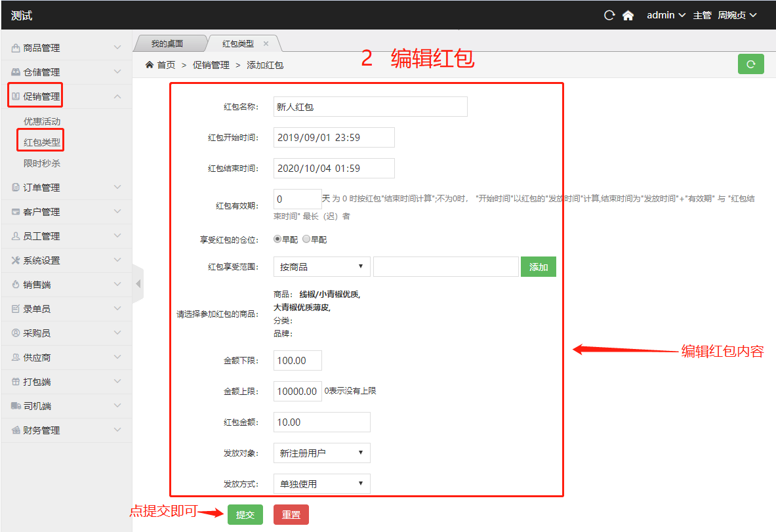Click the 仓储管理 sidebar icon
This screenshot has width=776, height=532.
[x=16, y=72]
